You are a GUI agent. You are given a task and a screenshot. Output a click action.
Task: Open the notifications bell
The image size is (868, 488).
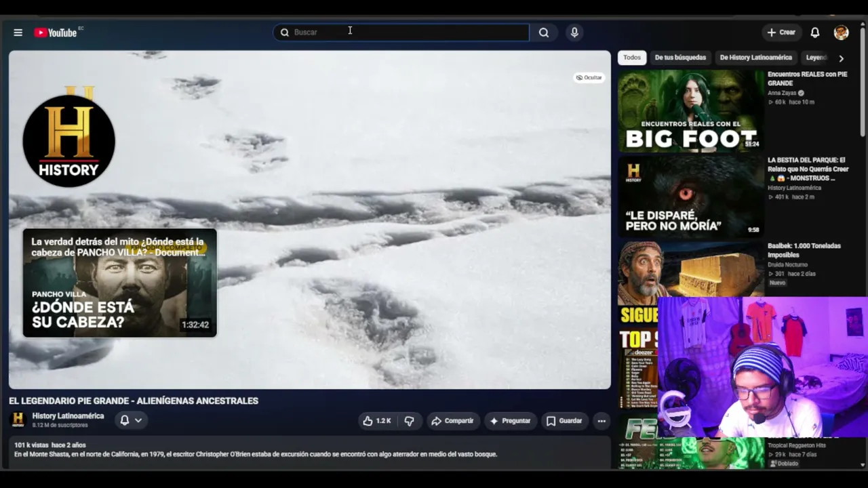[x=815, y=33]
